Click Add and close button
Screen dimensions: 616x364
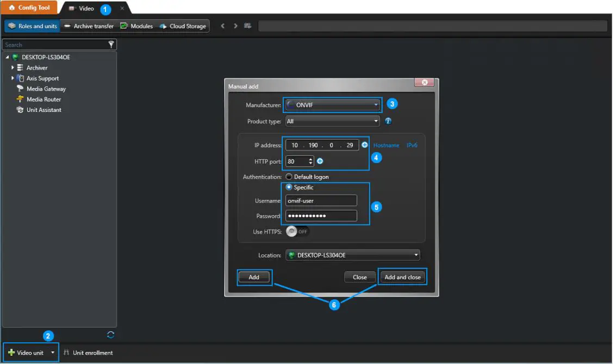tap(402, 277)
